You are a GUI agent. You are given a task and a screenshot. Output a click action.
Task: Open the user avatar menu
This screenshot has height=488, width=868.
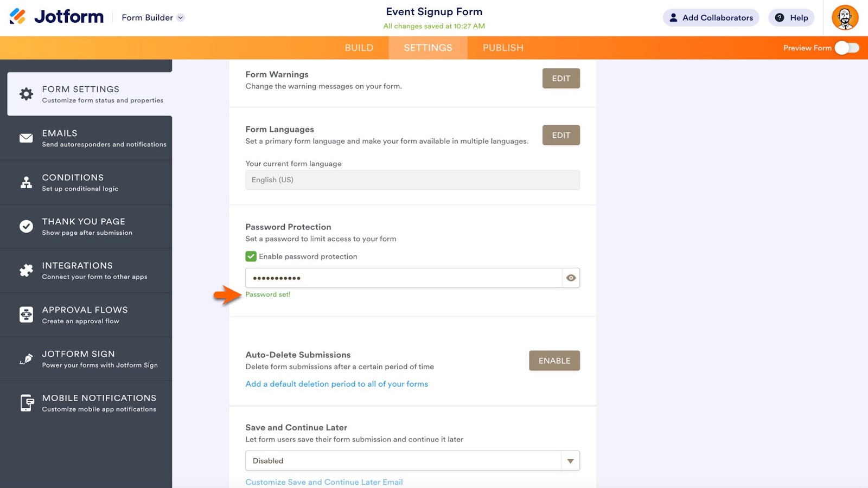tap(845, 17)
